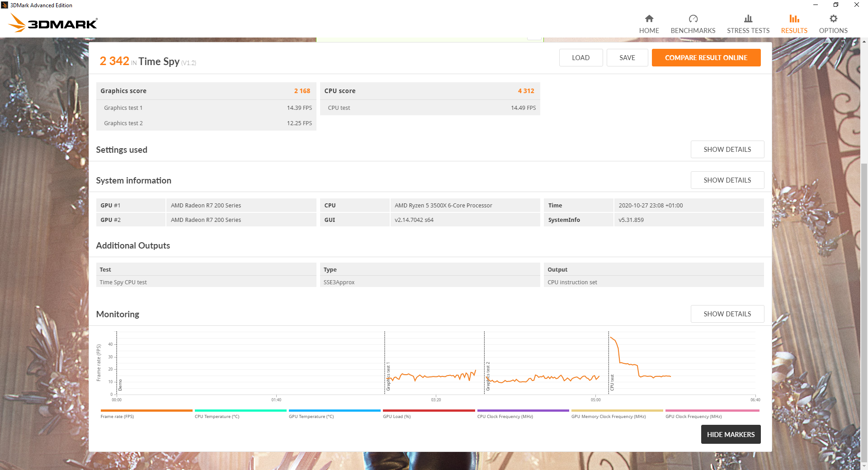Select the Results orange bars icon
This screenshot has height=470, width=868.
tap(794, 19)
